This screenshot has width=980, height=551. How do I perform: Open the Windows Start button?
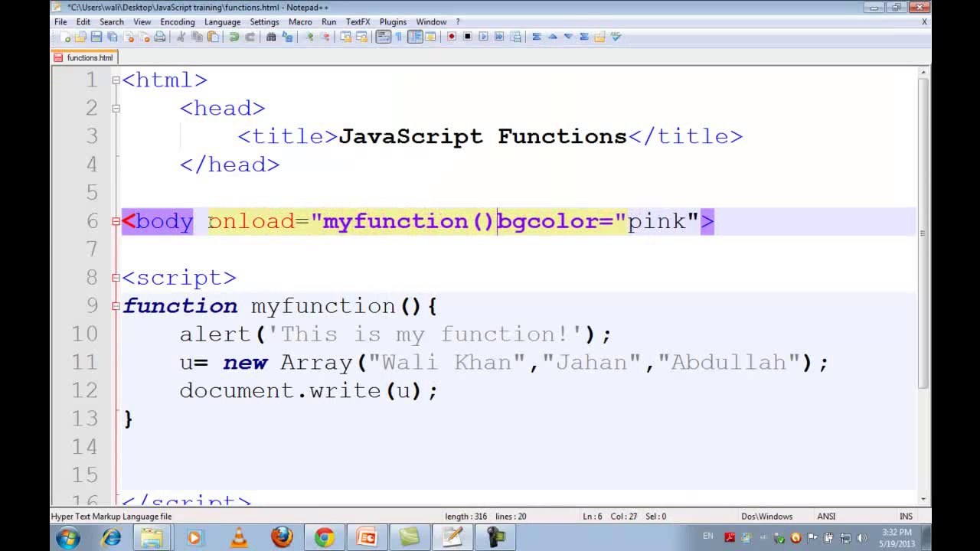[x=67, y=537]
